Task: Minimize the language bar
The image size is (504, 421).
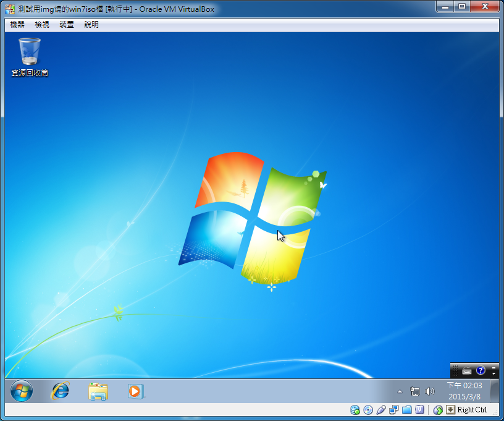Action: pos(493,368)
